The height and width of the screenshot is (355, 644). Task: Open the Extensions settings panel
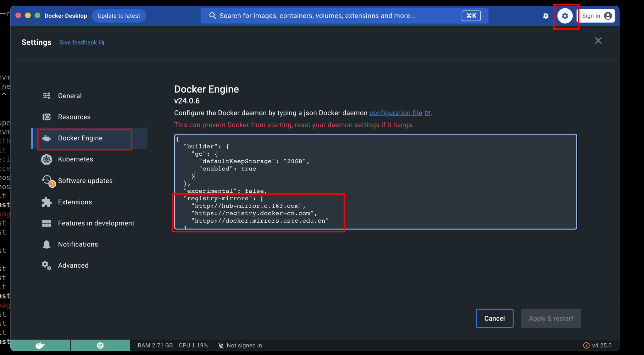[x=75, y=202]
